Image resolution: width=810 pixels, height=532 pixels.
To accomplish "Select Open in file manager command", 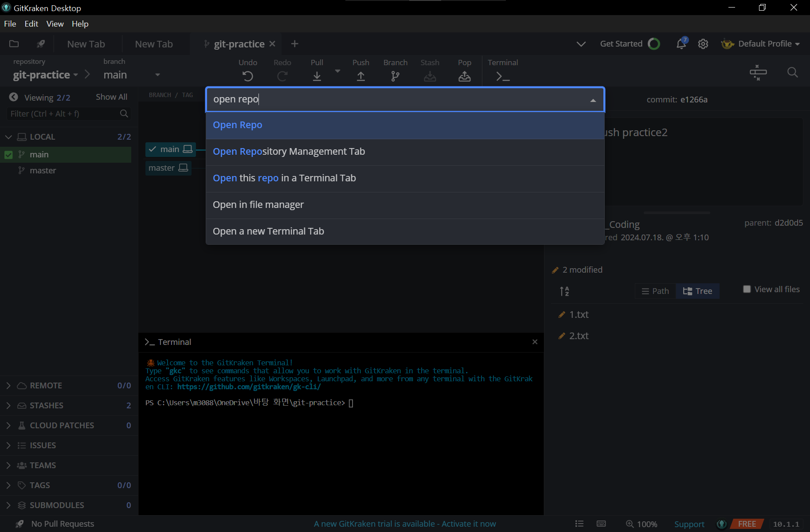I will (x=405, y=205).
